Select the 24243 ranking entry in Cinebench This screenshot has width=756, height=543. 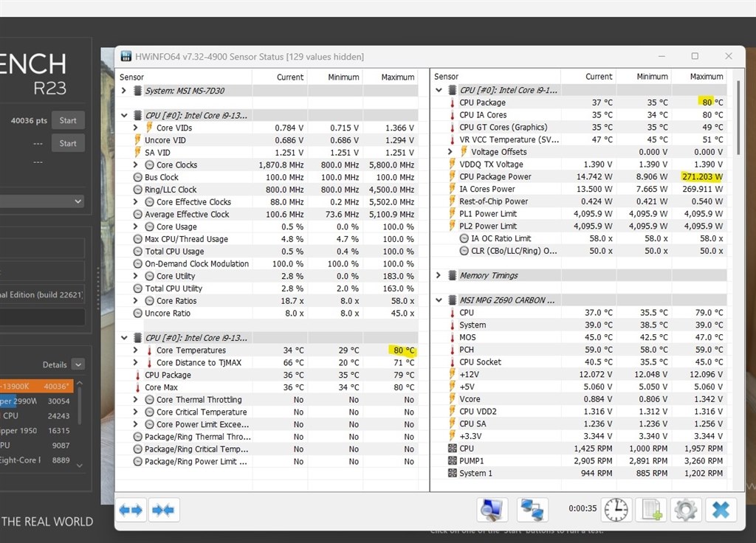(37, 416)
